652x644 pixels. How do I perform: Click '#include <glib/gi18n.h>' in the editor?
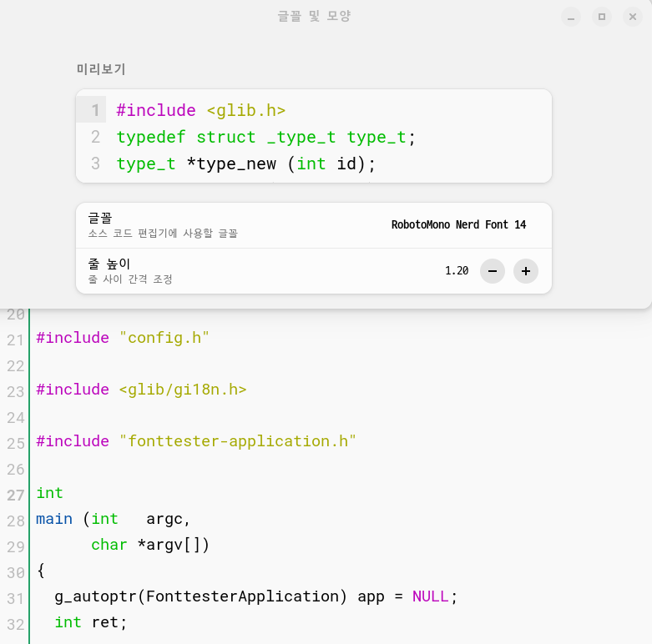tap(141, 390)
